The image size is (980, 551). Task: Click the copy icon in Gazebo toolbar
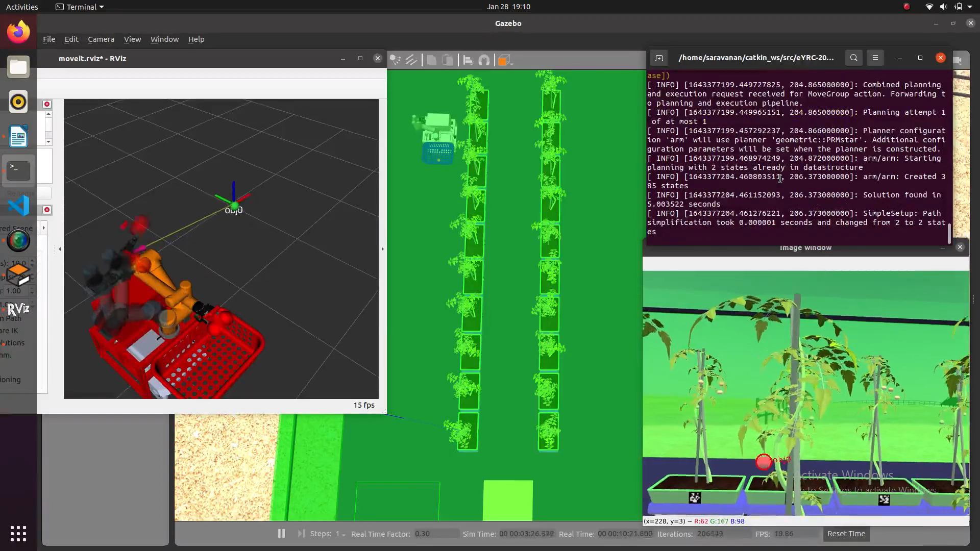click(x=431, y=60)
